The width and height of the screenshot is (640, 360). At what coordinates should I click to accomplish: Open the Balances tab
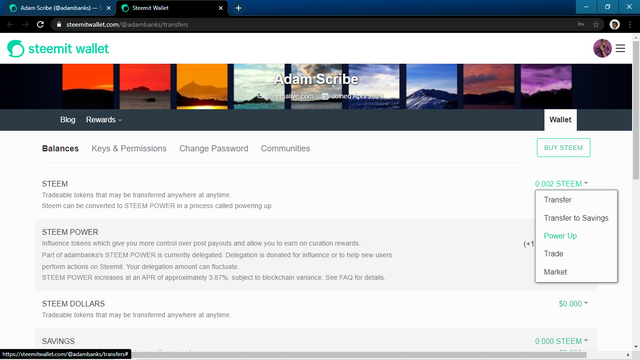[60, 149]
